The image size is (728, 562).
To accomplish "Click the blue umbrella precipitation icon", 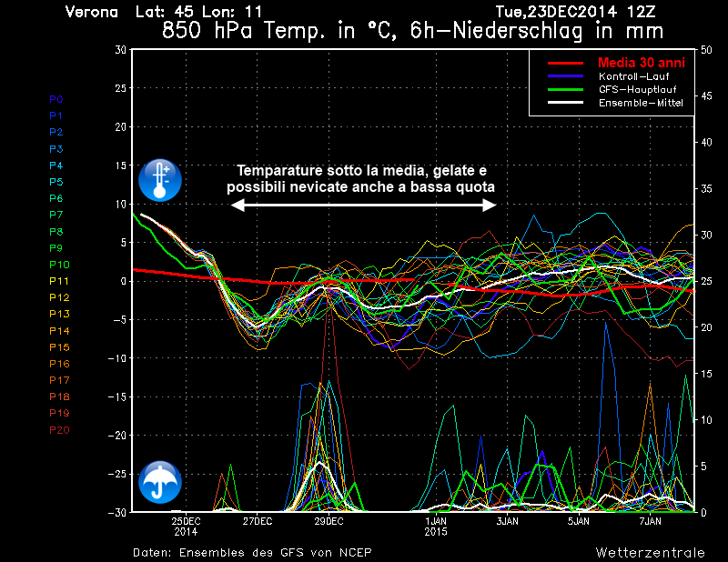I will (x=160, y=482).
